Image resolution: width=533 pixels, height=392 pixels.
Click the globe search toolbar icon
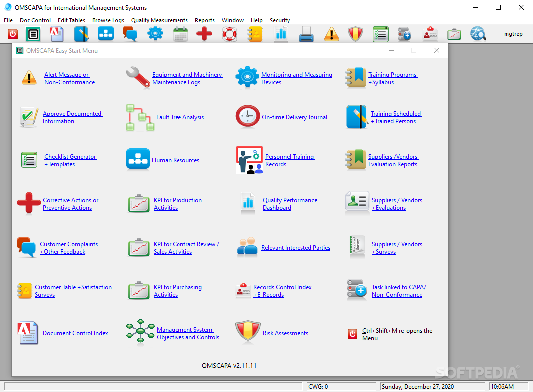tap(478, 34)
